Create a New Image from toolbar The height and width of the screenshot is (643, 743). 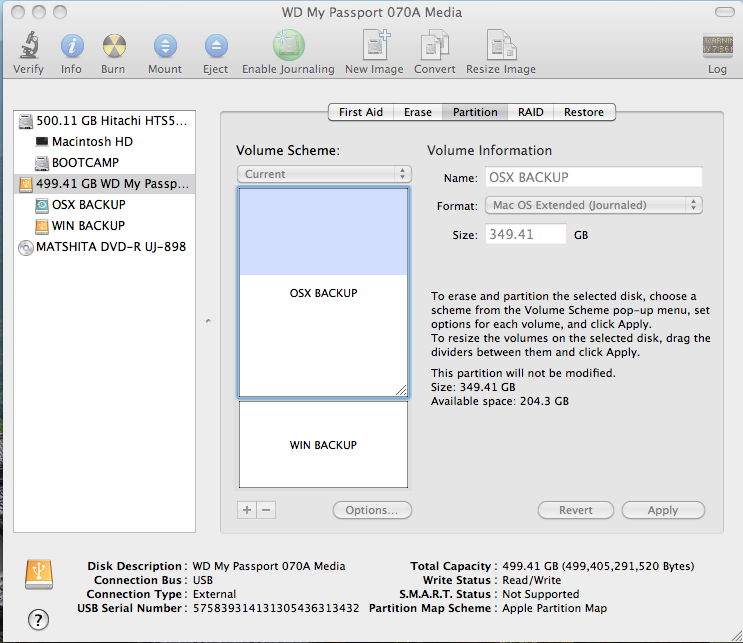[x=376, y=45]
